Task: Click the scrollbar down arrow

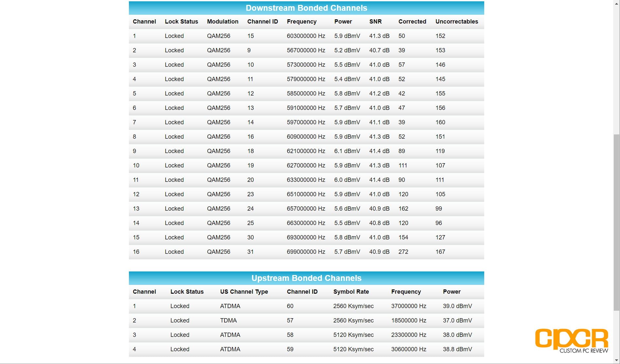Action: click(x=616, y=360)
